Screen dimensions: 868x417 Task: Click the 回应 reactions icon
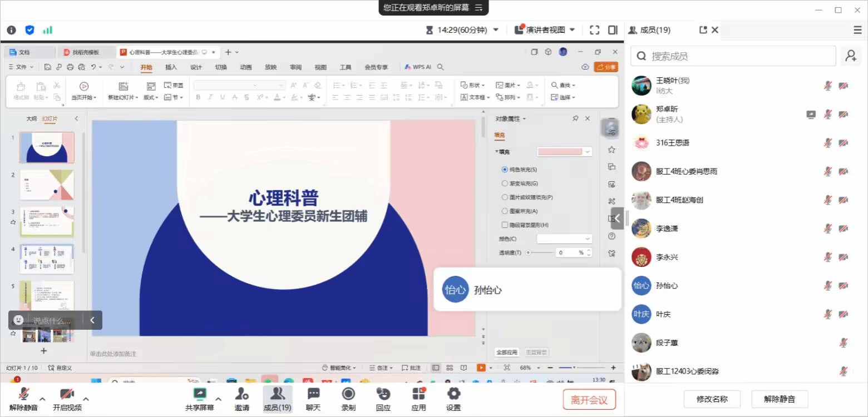383,399
